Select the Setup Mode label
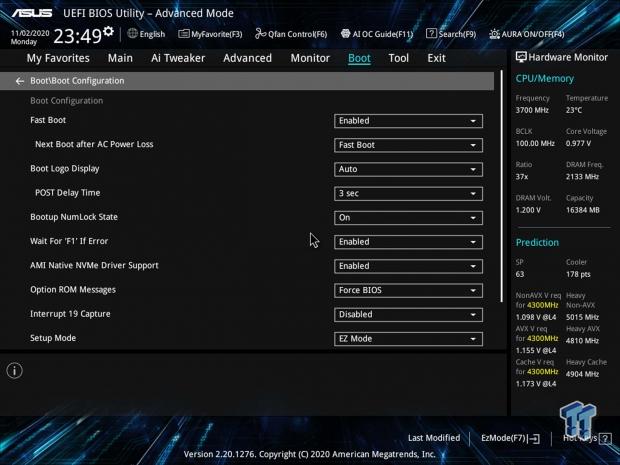 53,338
